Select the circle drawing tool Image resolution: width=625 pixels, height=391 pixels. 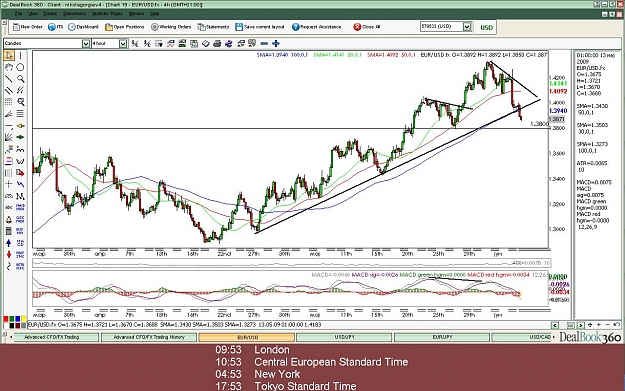[x=20, y=67]
